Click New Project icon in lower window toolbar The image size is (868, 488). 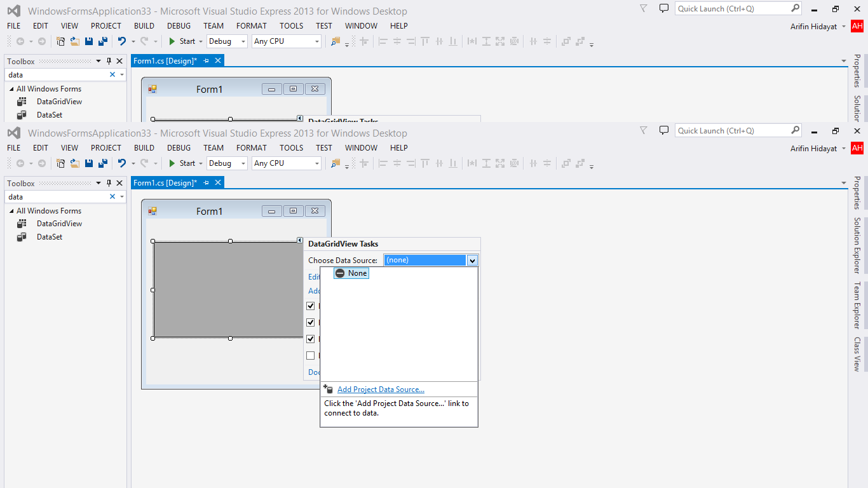[61, 163]
